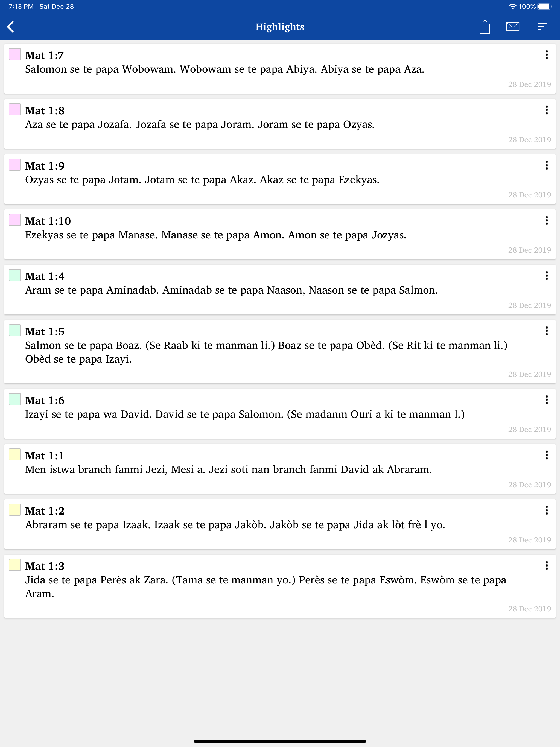This screenshot has width=560, height=747.
Task: Tap yellow color swatch of Mat 1:2
Action: (15, 510)
